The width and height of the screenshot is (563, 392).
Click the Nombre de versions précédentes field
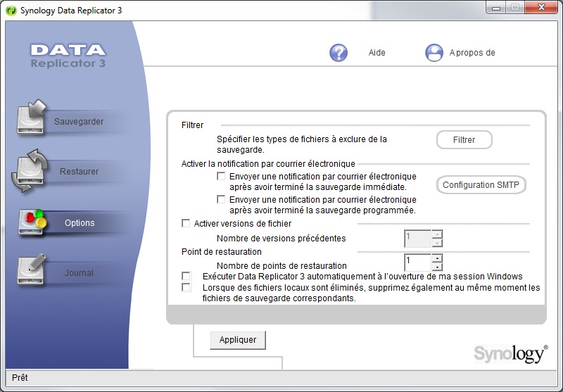[x=418, y=239]
